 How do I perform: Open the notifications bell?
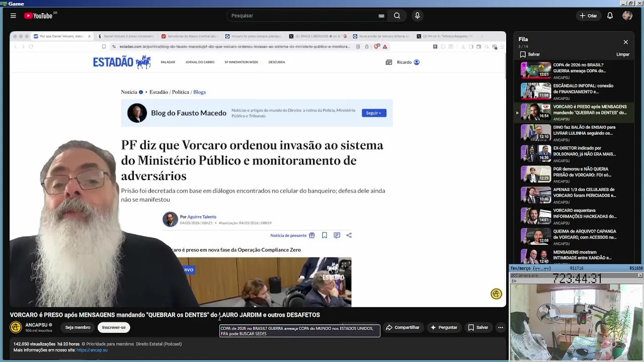click(x=610, y=16)
